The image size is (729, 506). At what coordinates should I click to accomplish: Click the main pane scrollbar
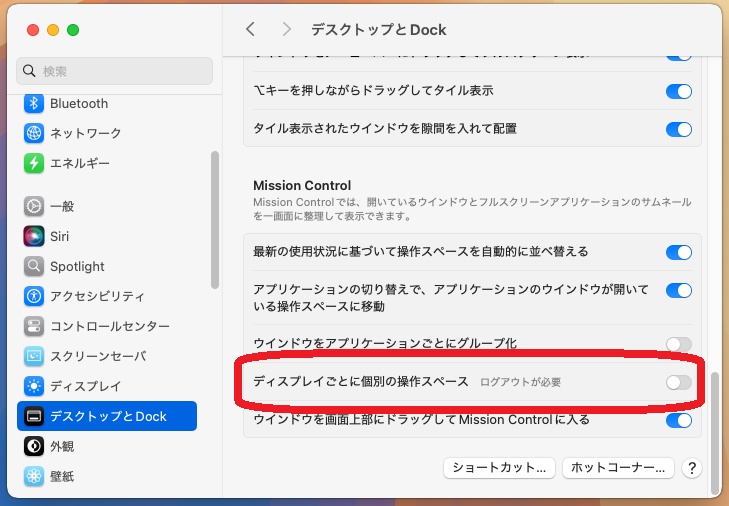coord(716,433)
